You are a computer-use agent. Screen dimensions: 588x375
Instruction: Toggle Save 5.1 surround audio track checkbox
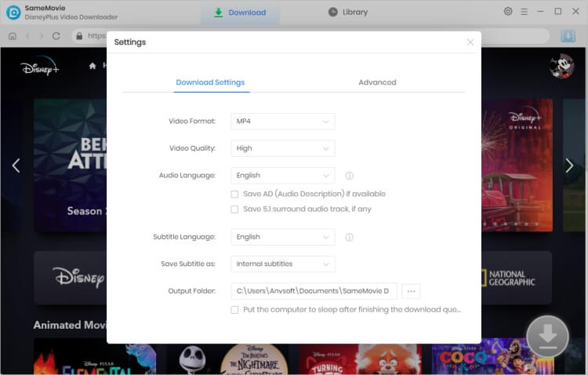click(x=235, y=209)
